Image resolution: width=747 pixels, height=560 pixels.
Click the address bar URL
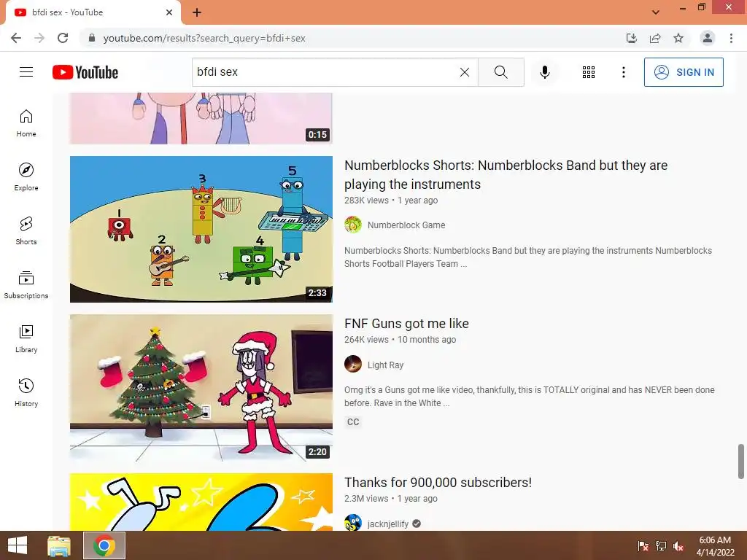[x=204, y=38]
